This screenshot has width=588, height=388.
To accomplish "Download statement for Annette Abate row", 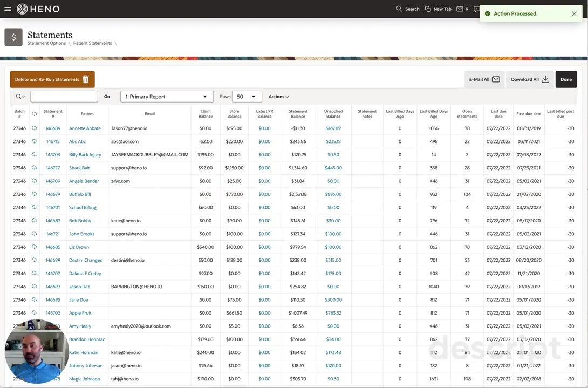I will (35, 128).
